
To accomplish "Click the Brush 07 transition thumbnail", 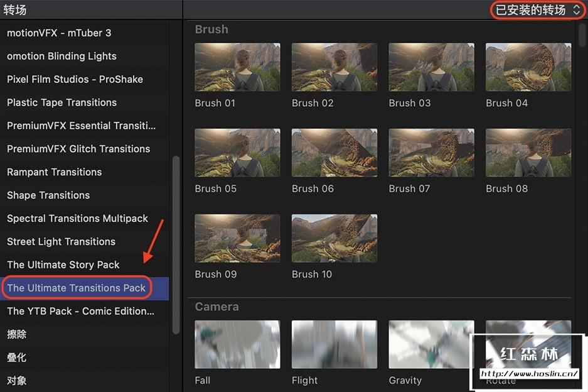I will tap(432, 153).
